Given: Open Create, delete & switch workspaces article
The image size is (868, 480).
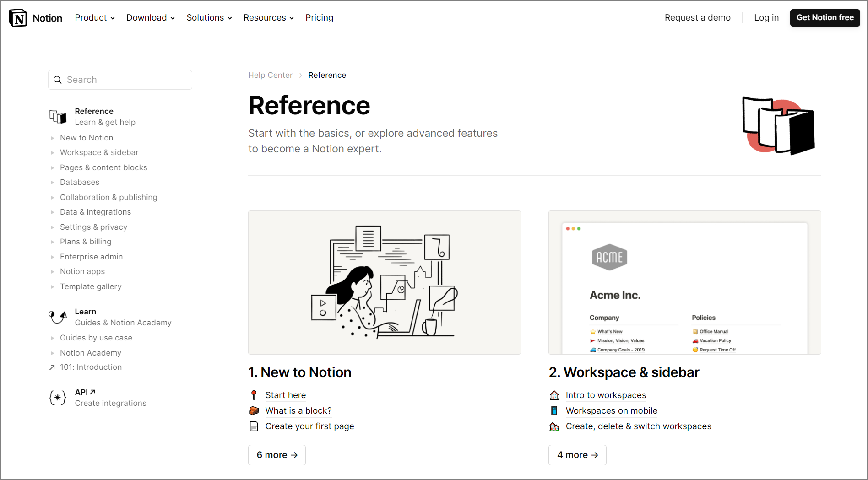Looking at the screenshot, I should (639, 426).
